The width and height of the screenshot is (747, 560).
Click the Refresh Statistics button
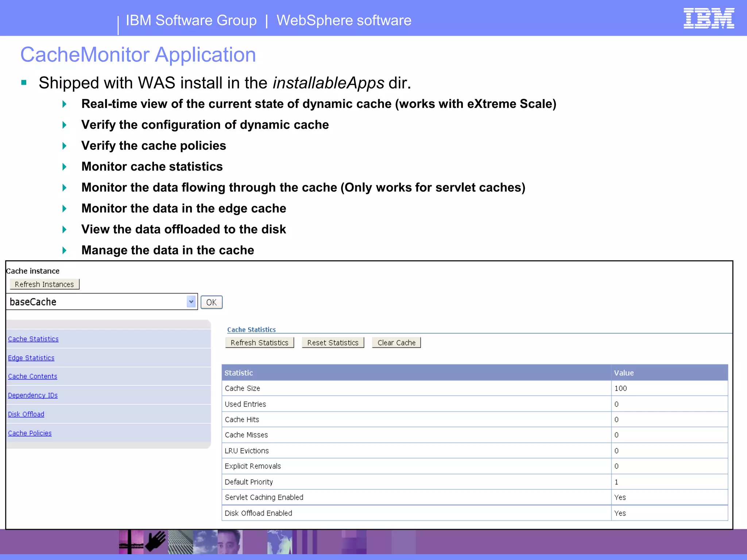tap(260, 343)
